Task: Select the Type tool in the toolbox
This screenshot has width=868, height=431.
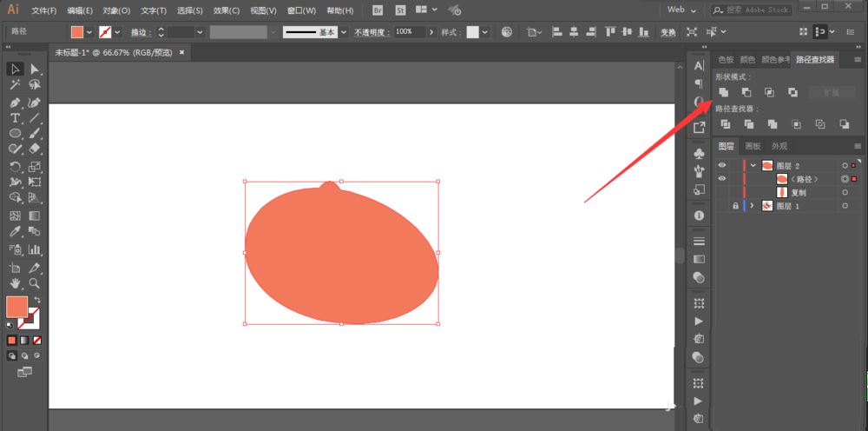Action: pos(15,117)
